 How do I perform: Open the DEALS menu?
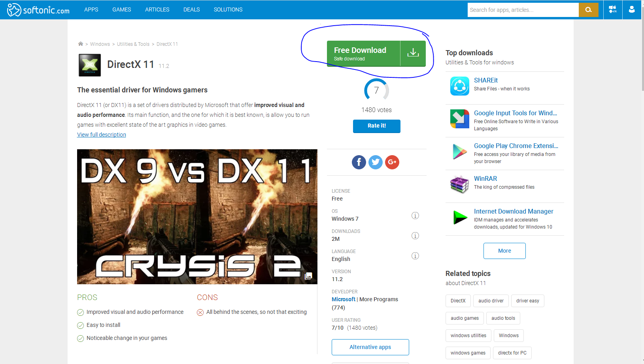[x=191, y=9]
